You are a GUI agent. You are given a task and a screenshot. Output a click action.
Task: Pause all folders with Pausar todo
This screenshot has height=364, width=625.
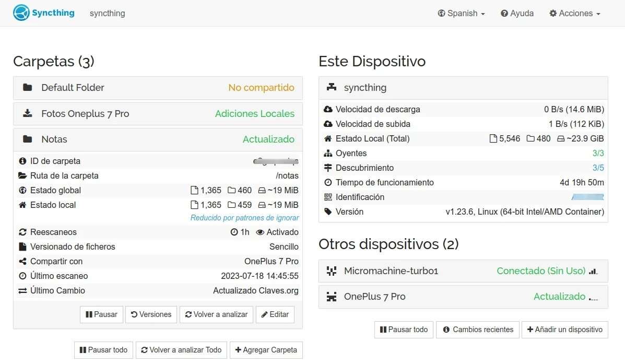point(103,350)
